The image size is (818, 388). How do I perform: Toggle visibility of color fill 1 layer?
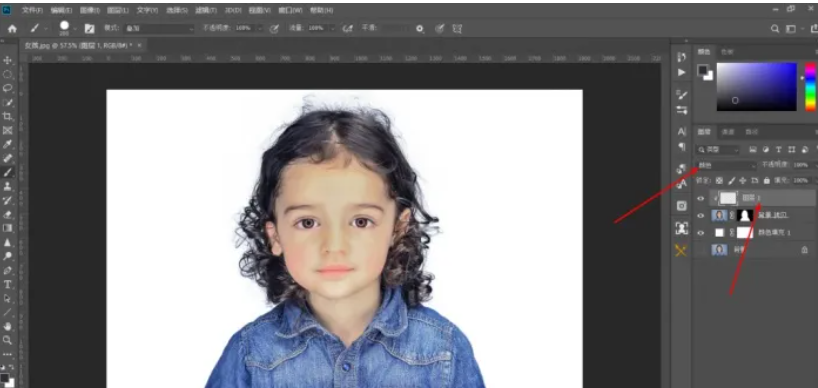tap(701, 233)
